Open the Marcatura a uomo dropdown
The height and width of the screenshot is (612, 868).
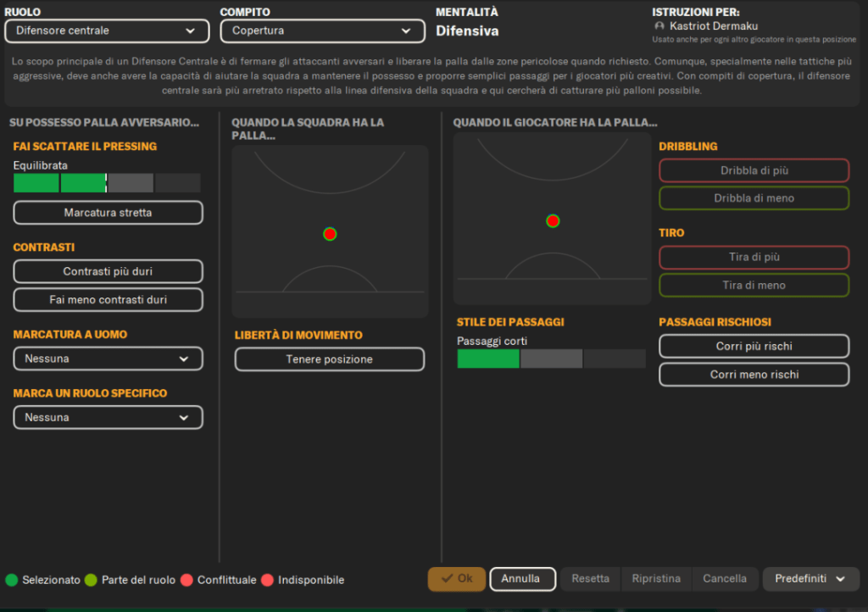tap(108, 359)
